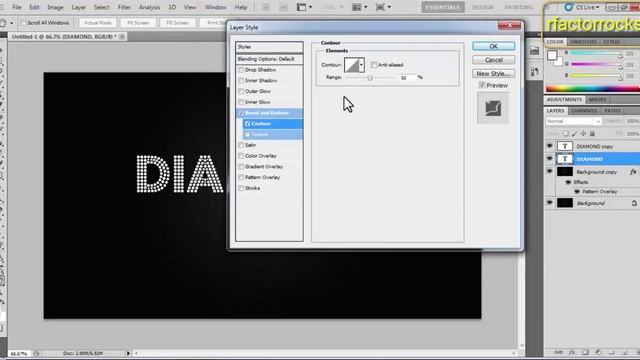Click the DIAMOND copy text layer thumbnail

click(565, 146)
